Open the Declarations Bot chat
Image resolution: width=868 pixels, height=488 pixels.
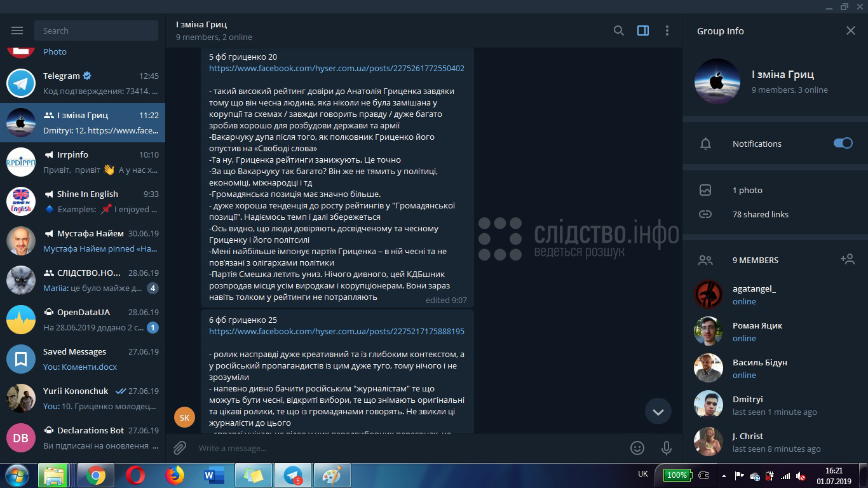coord(83,438)
